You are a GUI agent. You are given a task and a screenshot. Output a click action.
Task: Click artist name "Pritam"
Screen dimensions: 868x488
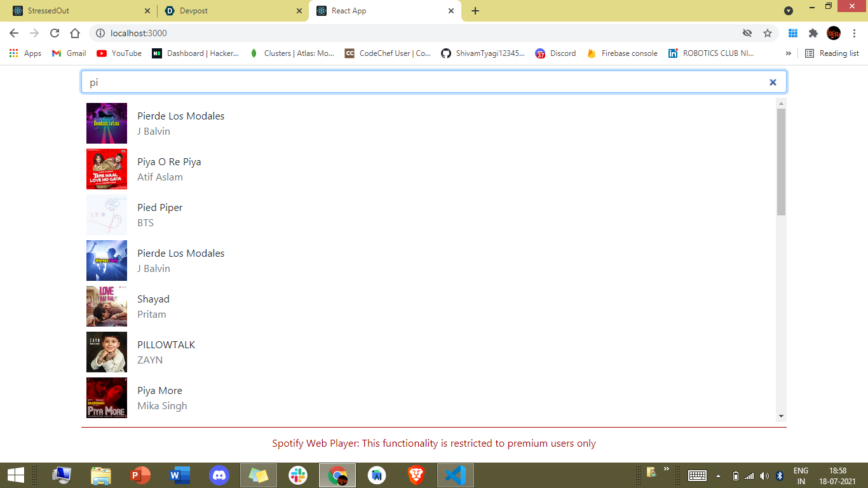(x=152, y=315)
